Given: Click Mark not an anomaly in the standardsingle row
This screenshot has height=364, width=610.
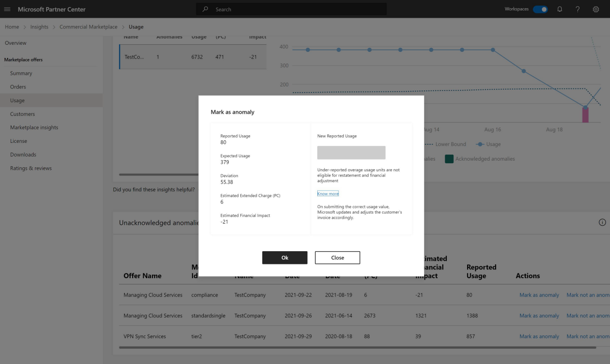Looking at the screenshot, I should [588, 316].
